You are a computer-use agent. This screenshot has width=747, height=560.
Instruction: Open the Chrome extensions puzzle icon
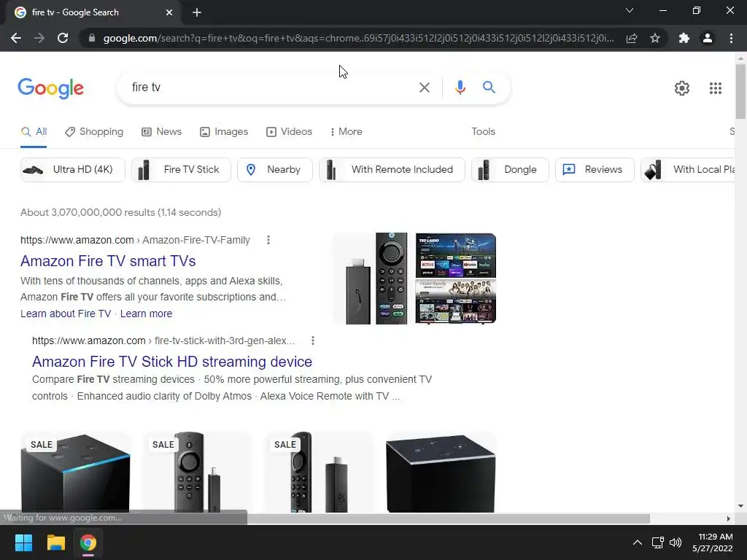pyautogui.click(x=684, y=38)
